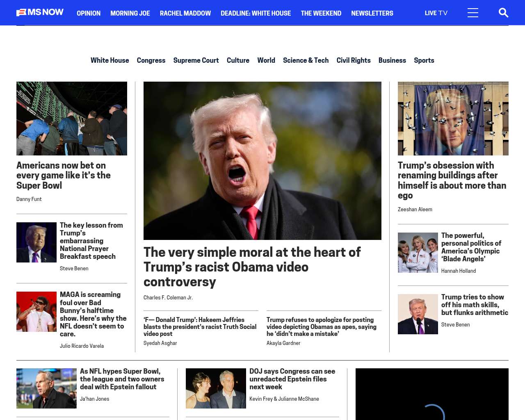This screenshot has height=420, width=525.
Task: Browse the Civil Rights topic
Action: tap(354, 60)
